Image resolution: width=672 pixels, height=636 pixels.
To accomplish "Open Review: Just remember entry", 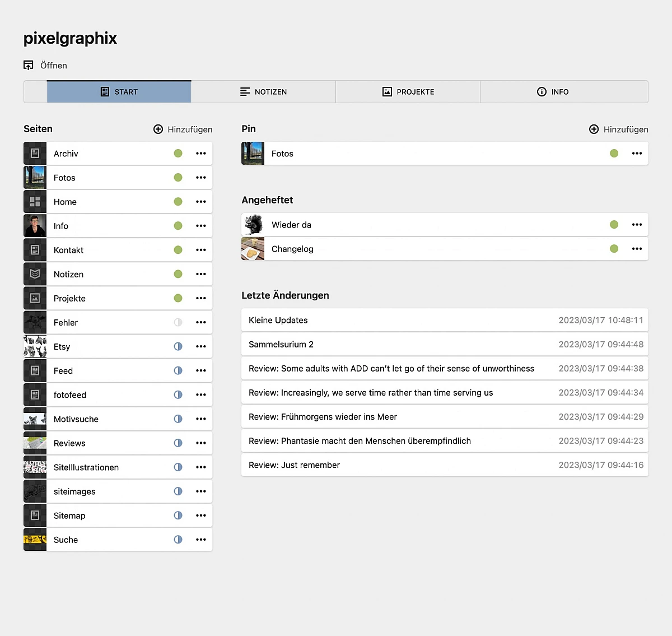I will pos(445,465).
